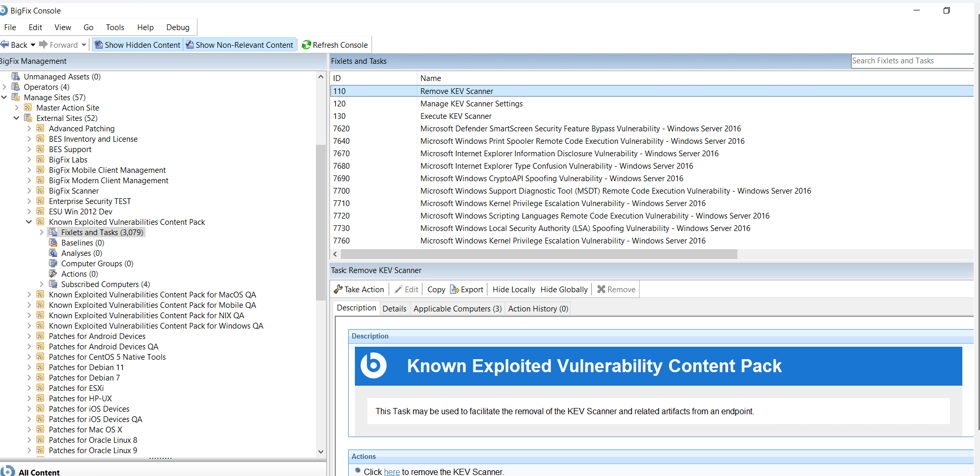Click the Analyses node icon

tap(53, 253)
